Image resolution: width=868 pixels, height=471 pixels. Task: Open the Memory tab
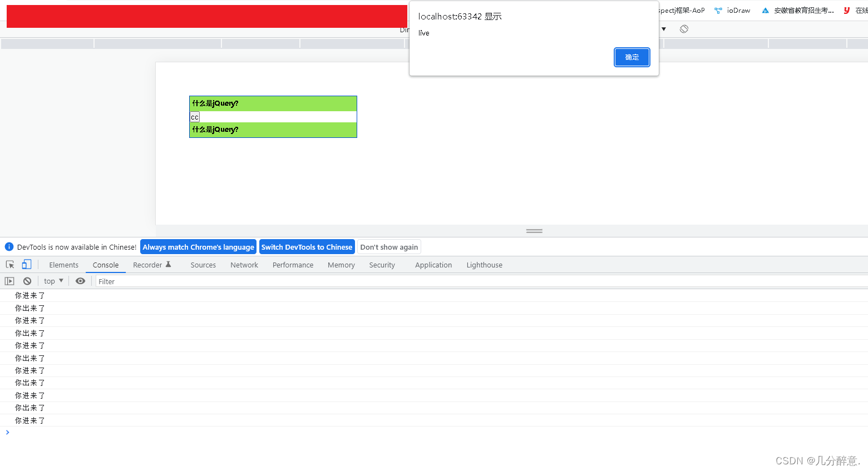(341, 265)
